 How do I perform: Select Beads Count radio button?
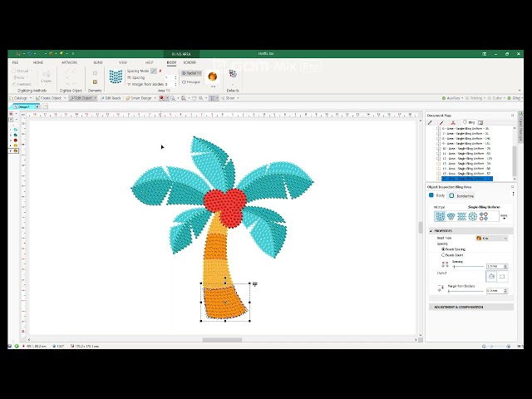[x=443, y=255]
